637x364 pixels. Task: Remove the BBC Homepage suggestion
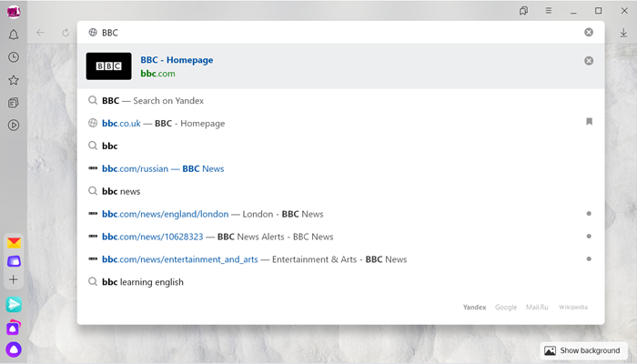pyautogui.click(x=589, y=61)
